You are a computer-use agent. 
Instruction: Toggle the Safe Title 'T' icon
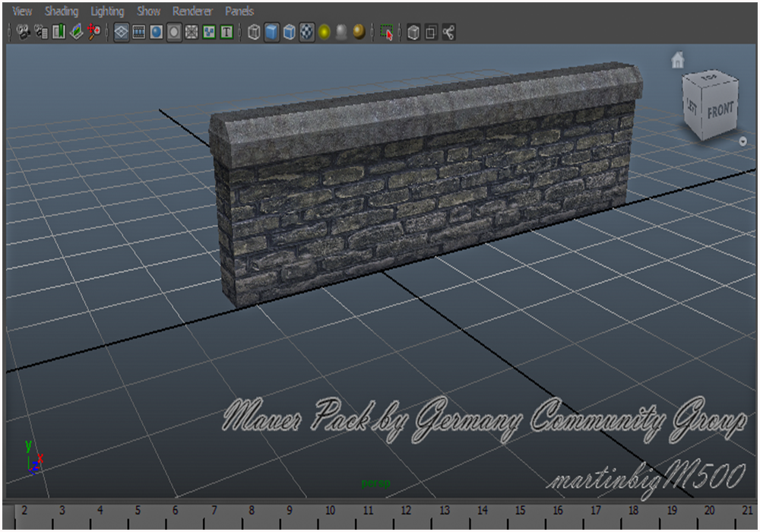tap(226, 33)
